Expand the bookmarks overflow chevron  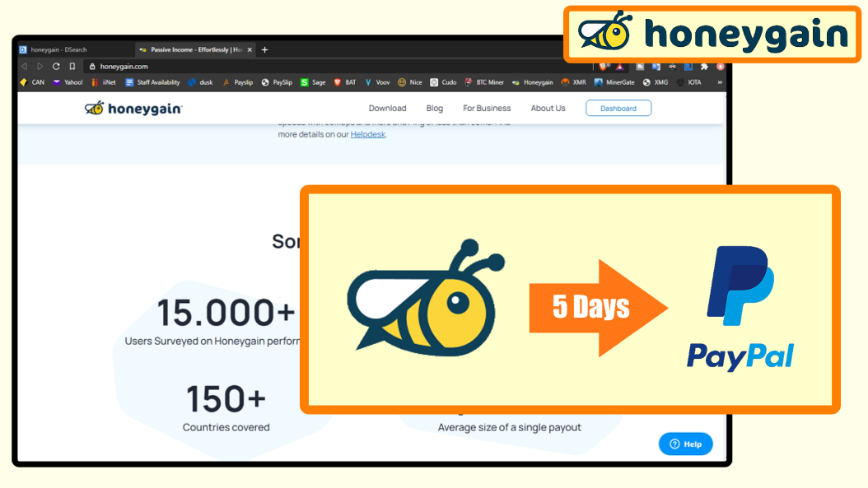[719, 82]
